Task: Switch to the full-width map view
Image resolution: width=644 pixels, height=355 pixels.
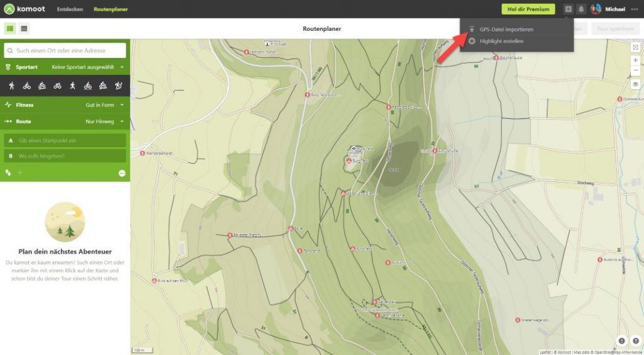Action: point(25,28)
